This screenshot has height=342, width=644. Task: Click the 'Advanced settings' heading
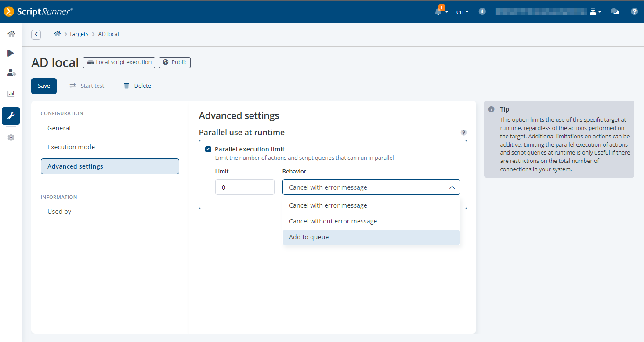[x=239, y=116]
